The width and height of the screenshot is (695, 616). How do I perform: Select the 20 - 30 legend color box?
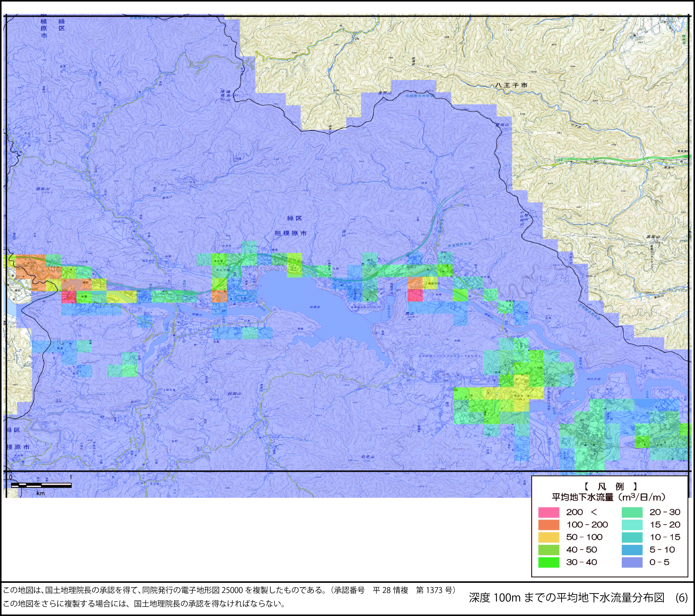click(632, 512)
